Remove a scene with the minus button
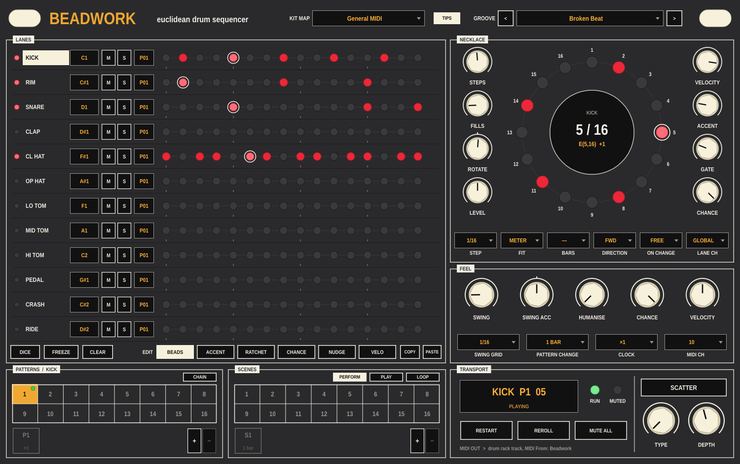This screenshot has height=464, width=740. pyautogui.click(x=432, y=441)
